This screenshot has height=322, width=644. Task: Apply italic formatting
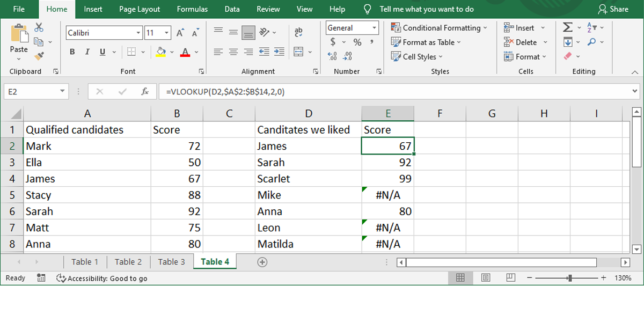pos(86,52)
